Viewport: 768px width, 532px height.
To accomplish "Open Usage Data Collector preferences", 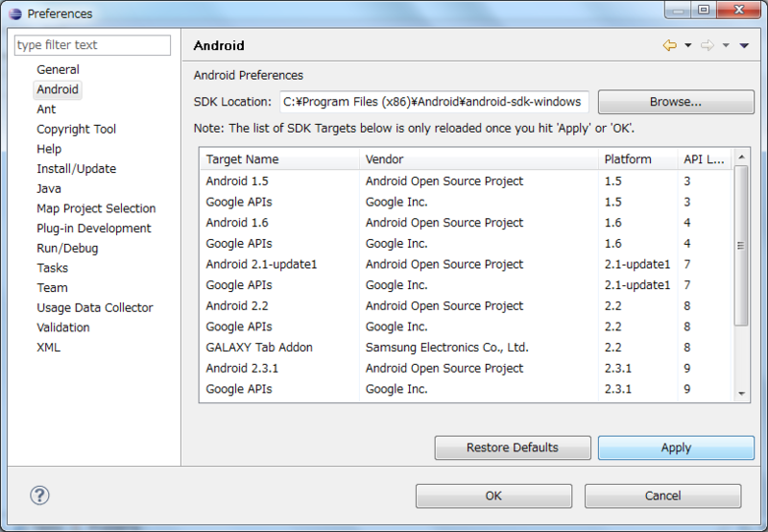I will 94,307.
